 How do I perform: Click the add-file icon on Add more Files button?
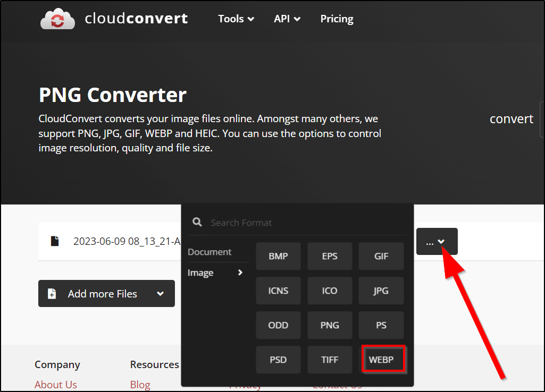click(x=52, y=293)
